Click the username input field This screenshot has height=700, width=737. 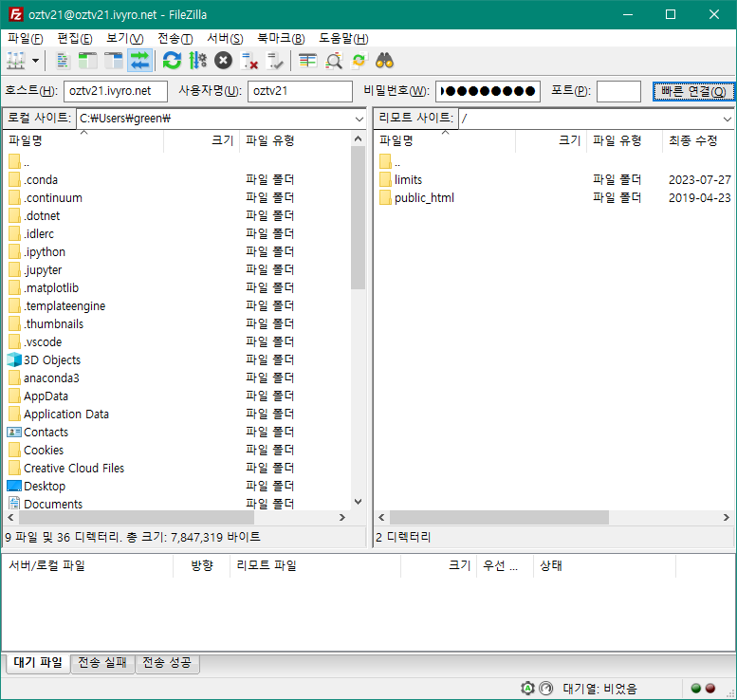300,91
